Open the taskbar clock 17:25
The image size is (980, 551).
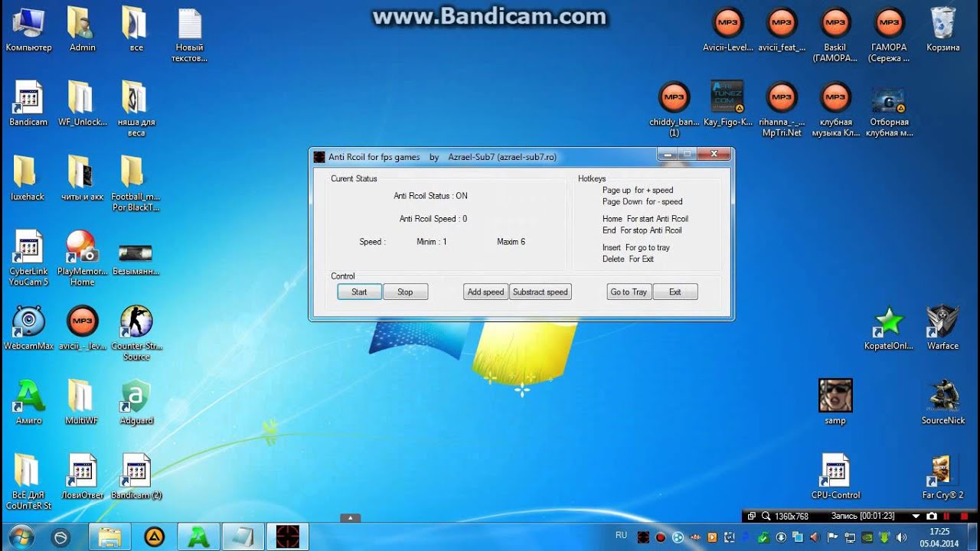coord(939,537)
